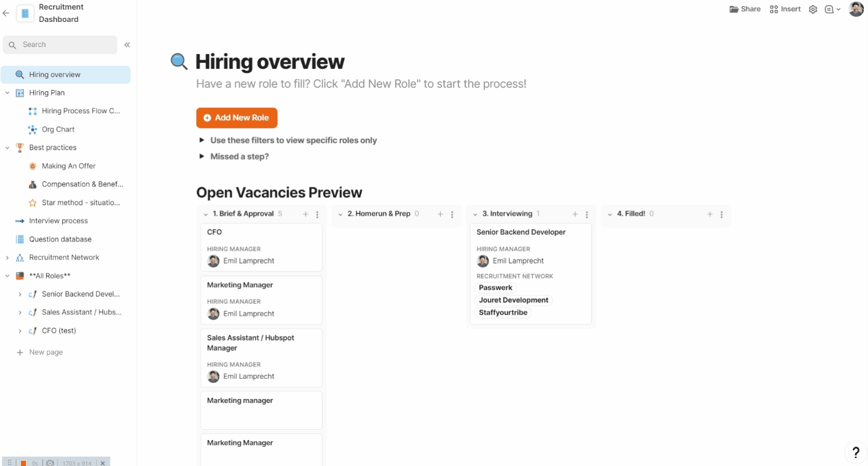
Task: Click the settings gear icon
Action: pyautogui.click(x=813, y=9)
